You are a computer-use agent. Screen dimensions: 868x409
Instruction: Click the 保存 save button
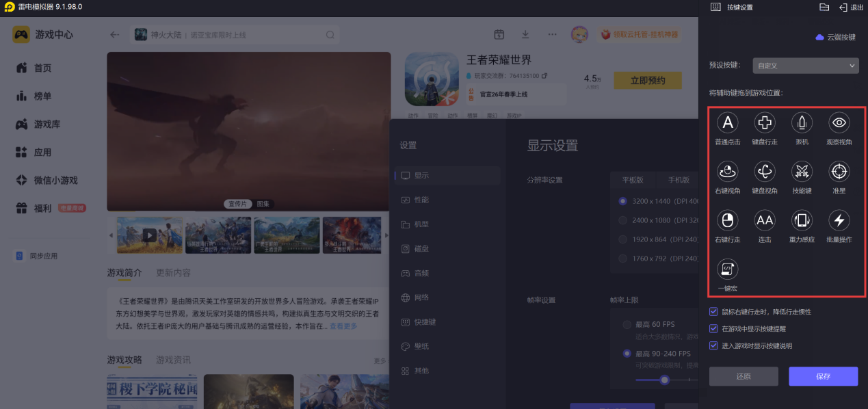823,376
